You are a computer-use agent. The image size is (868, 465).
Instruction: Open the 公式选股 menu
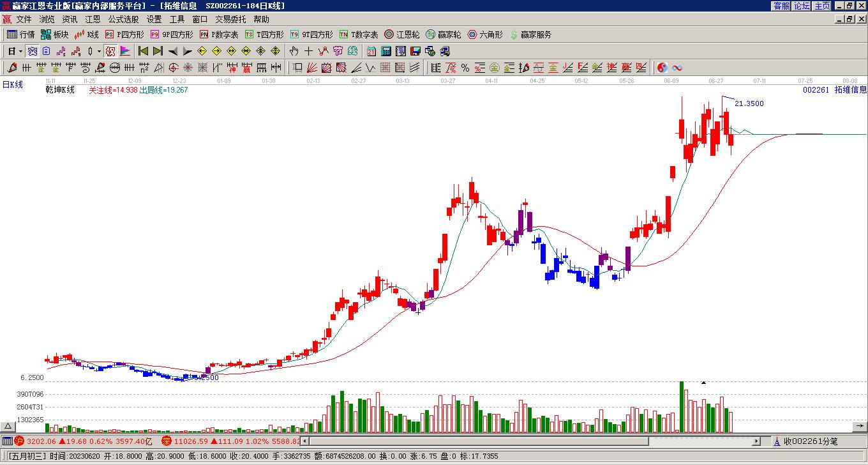point(123,19)
